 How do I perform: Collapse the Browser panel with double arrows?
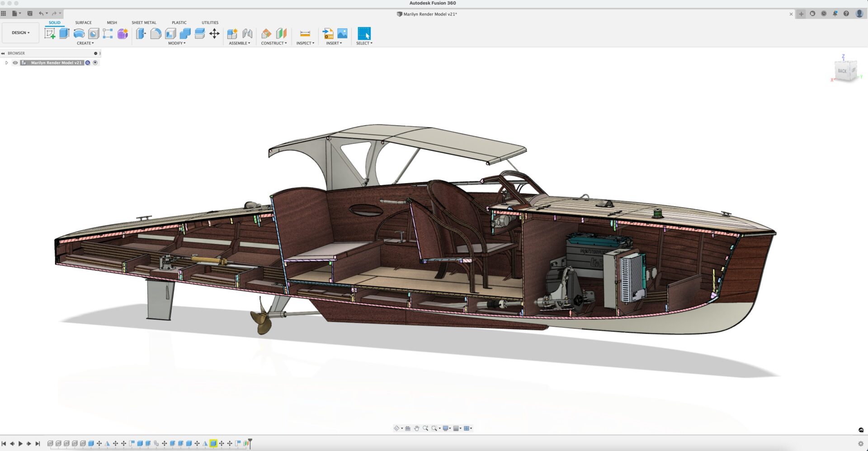click(3, 53)
